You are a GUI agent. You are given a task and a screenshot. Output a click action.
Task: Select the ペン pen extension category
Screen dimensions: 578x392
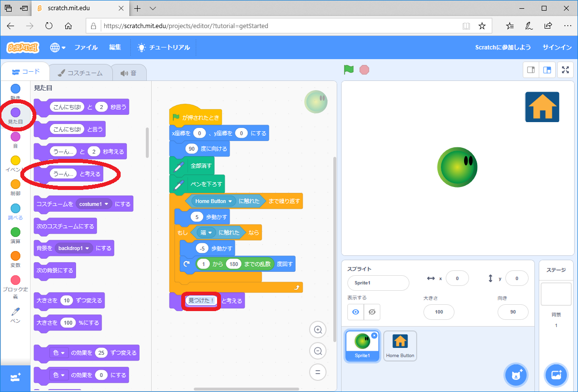tap(16, 315)
